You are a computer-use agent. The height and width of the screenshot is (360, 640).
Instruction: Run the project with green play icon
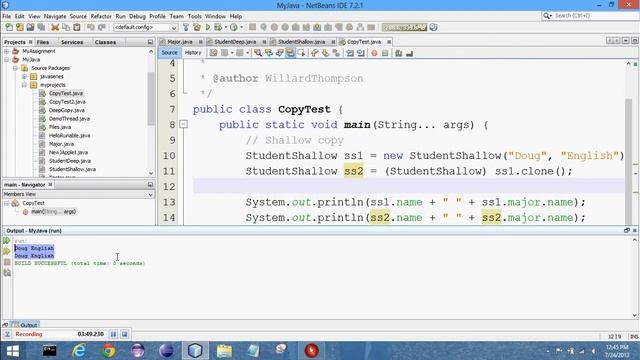[x=208, y=27]
